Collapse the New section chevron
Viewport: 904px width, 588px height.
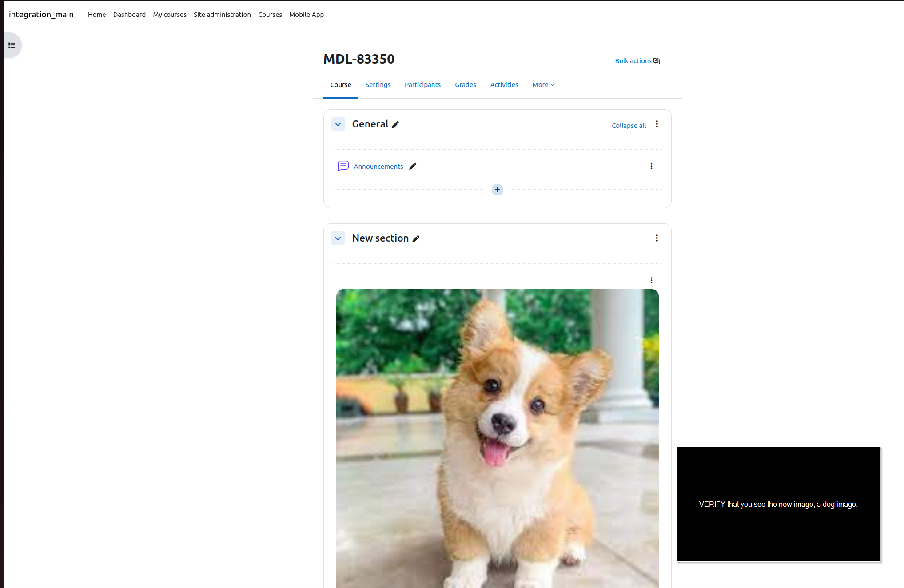338,238
